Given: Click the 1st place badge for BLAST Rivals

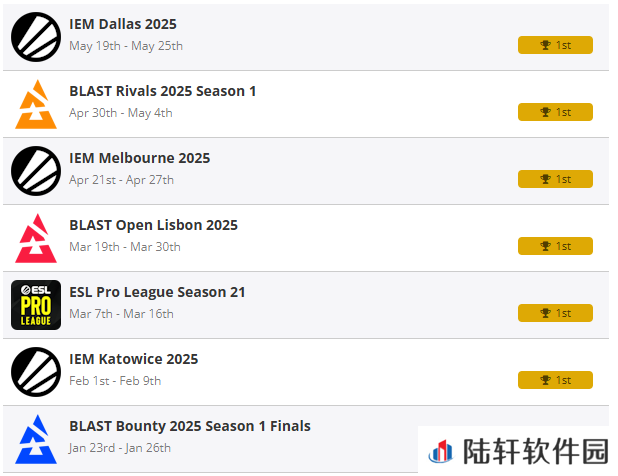Looking at the screenshot, I should click(x=555, y=112).
